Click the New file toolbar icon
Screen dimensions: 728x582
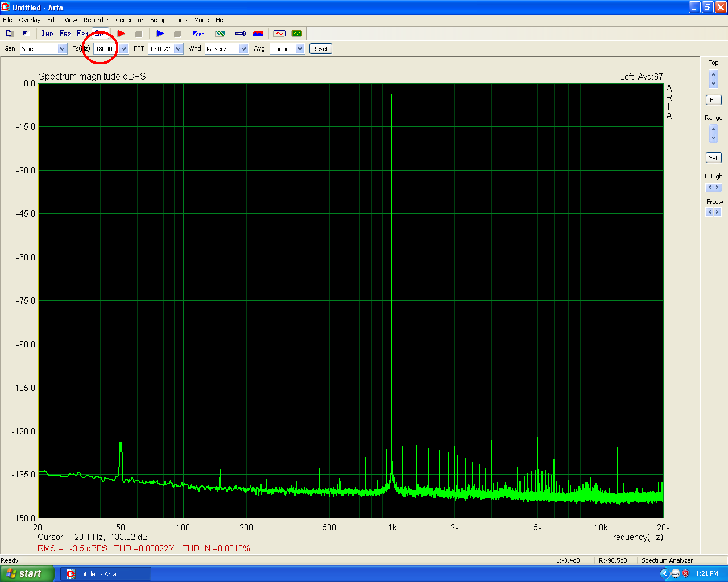pyautogui.click(x=9, y=34)
